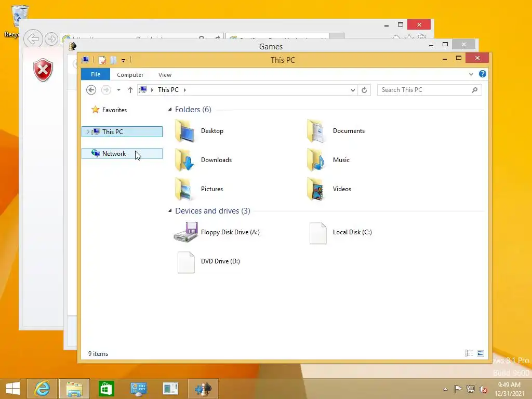Open File Explorer from taskbar
Image resolution: width=532 pixels, height=399 pixels.
[74, 389]
